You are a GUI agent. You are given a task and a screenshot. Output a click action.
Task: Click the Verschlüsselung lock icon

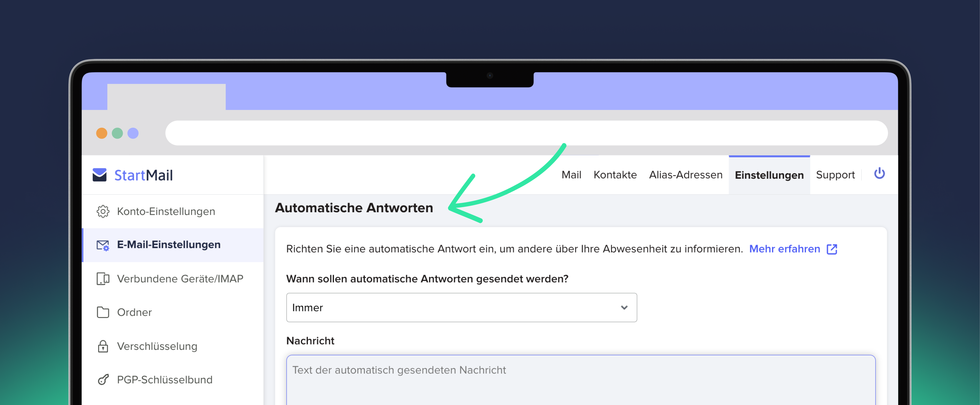pyautogui.click(x=103, y=346)
